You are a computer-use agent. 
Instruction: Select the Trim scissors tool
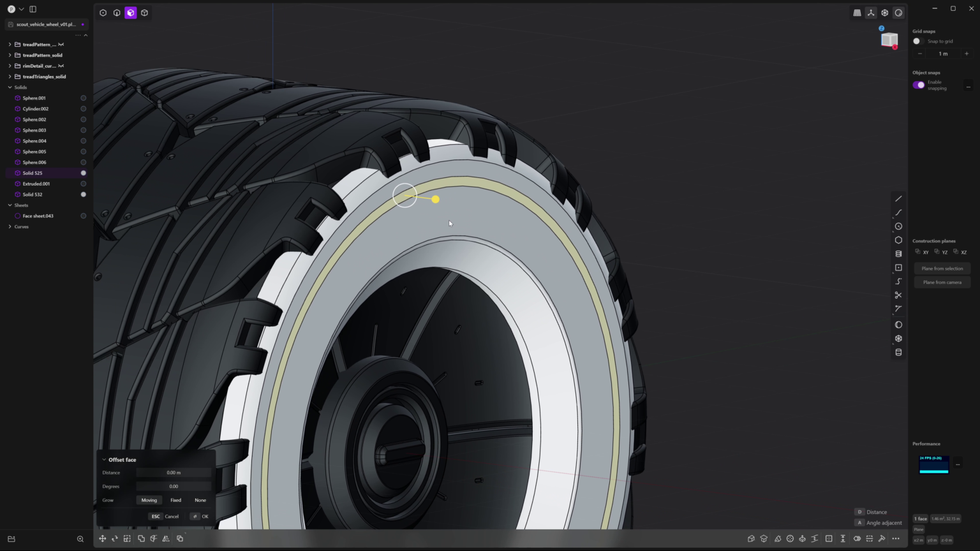898,295
